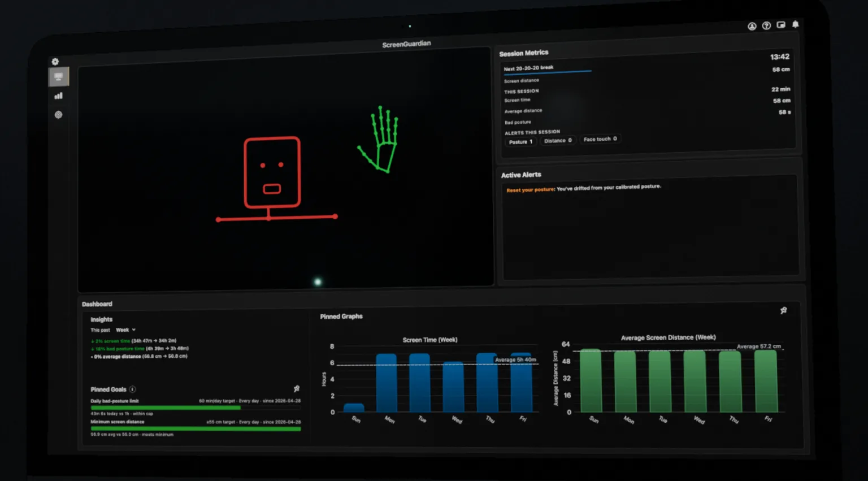Image resolution: width=868 pixels, height=481 pixels.
Task: Click the 0% average distance insight line
Action: point(139,357)
